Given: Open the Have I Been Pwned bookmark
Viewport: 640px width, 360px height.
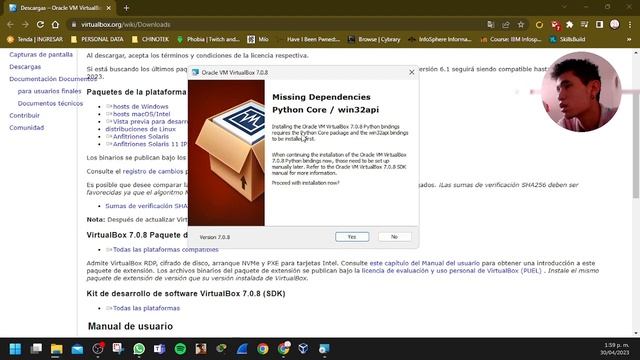Looking at the screenshot, I should point(309,40).
